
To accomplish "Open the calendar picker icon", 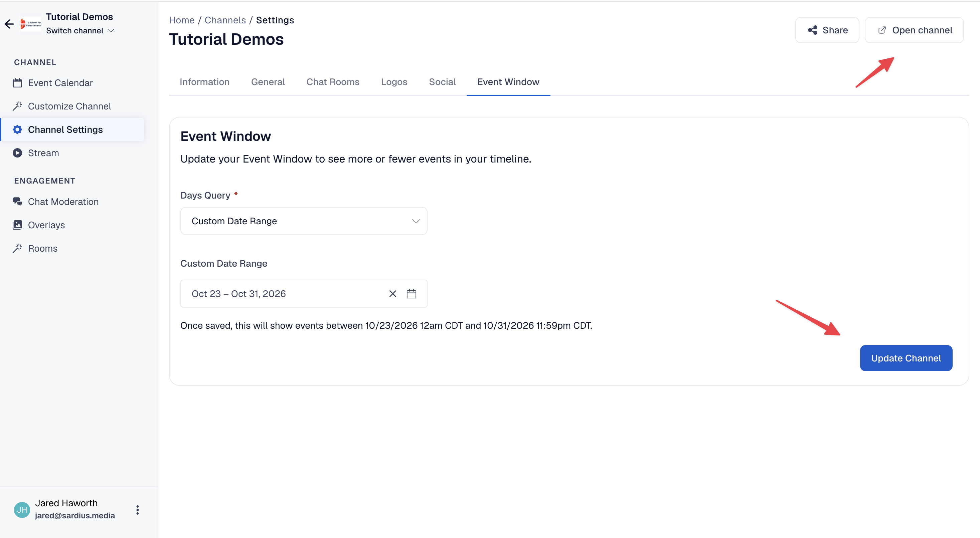I will point(411,293).
